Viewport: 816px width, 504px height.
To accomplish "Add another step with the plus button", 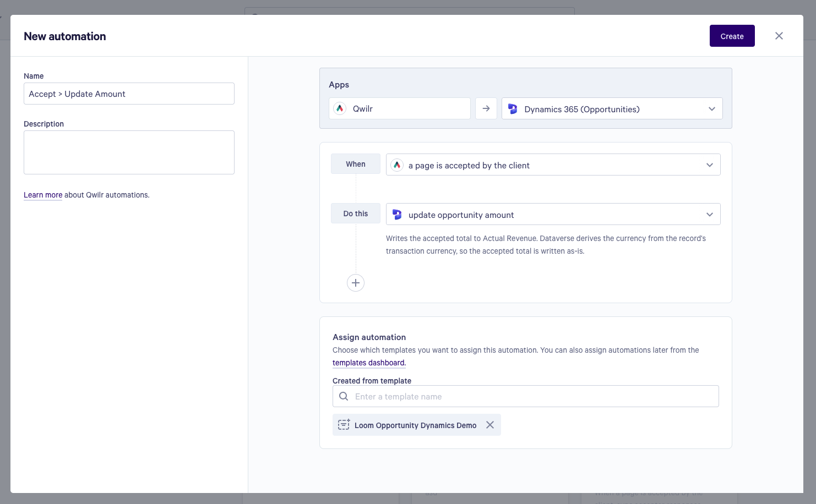I will pyautogui.click(x=356, y=283).
